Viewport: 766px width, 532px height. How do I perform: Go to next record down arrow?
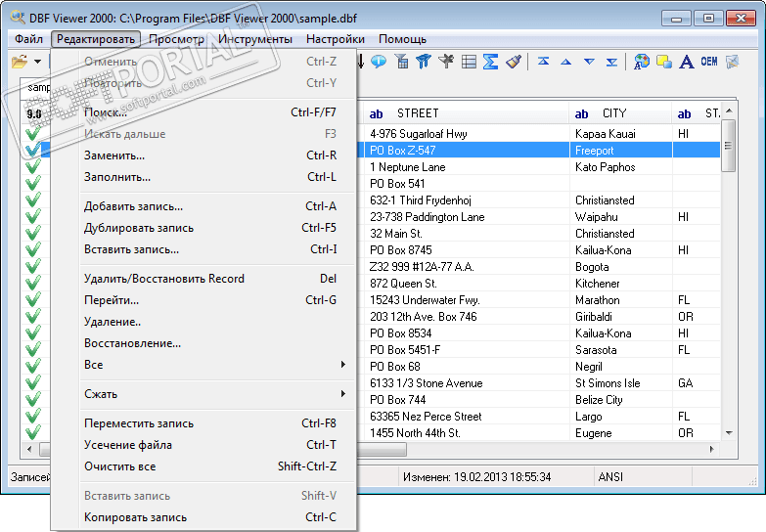(589, 62)
